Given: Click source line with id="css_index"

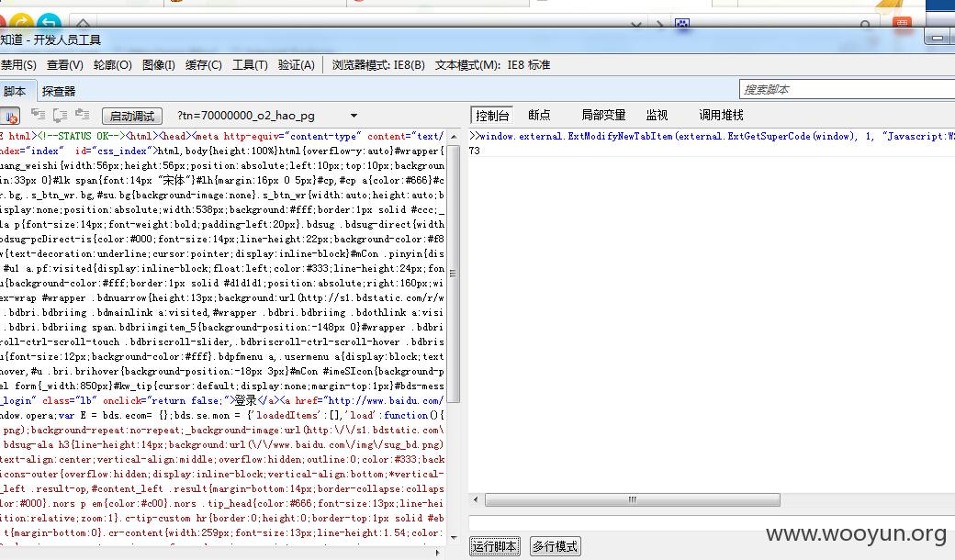Looking at the screenshot, I should (x=222, y=151).
